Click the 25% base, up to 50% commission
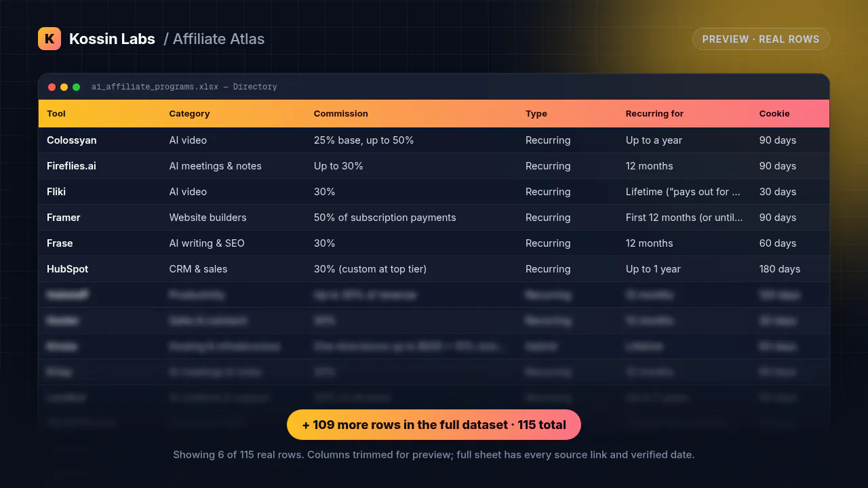Image resolution: width=868 pixels, height=488 pixels. click(364, 140)
